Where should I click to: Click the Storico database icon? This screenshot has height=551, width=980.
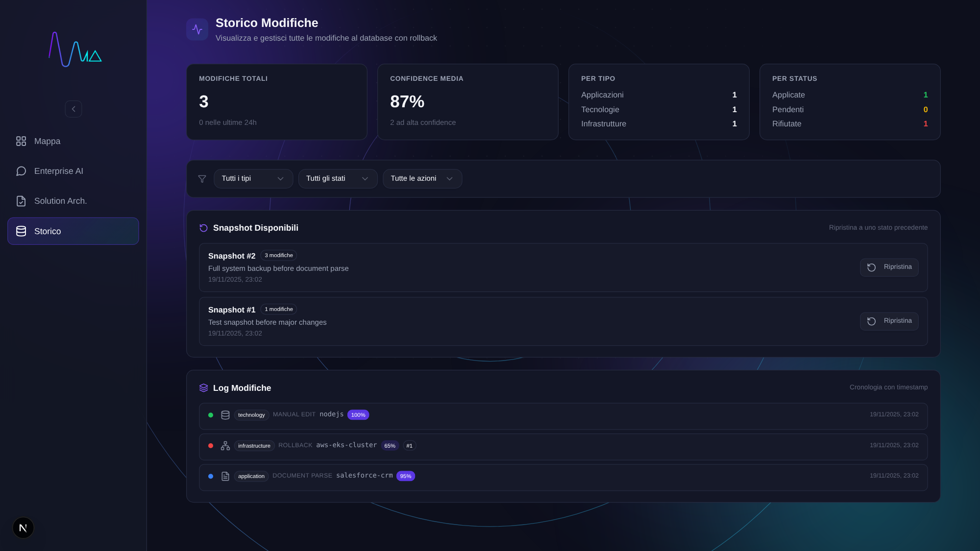[21, 231]
